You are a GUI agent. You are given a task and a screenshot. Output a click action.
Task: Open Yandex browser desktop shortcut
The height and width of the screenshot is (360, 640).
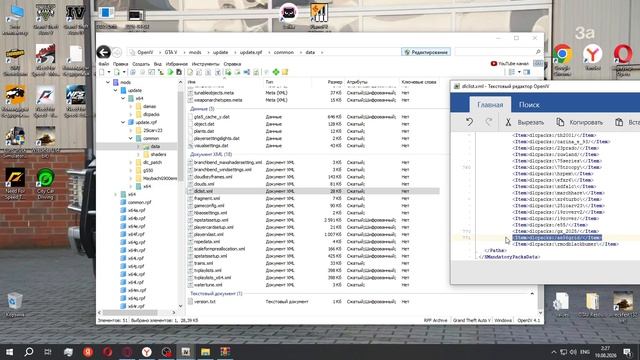click(593, 54)
